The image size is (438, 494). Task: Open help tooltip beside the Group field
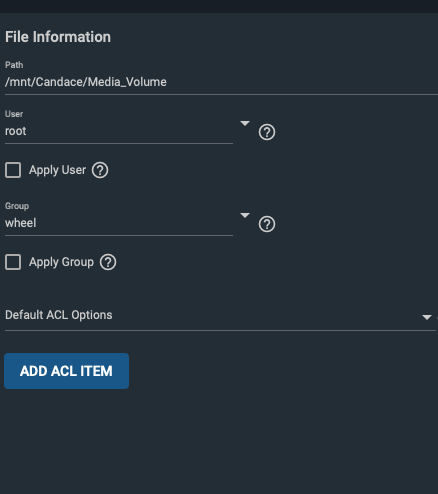pyautogui.click(x=267, y=224)
